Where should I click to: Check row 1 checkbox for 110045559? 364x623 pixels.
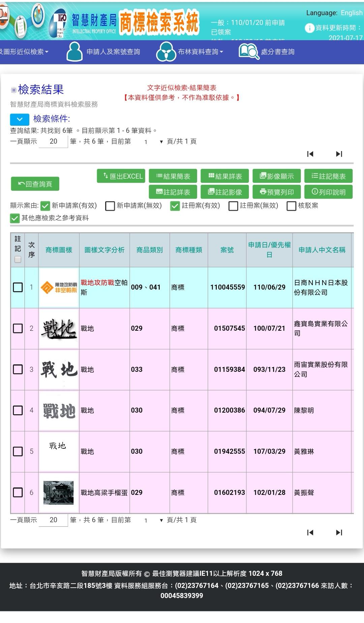tap(18, 287)
